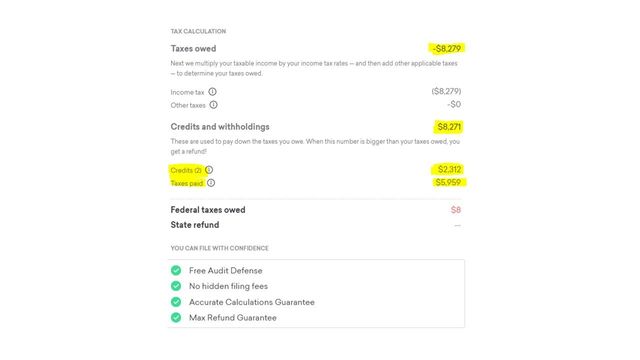
Task: Click the Accurate Calculations Guarantee checkmark icon
Action: pos(176,302)
